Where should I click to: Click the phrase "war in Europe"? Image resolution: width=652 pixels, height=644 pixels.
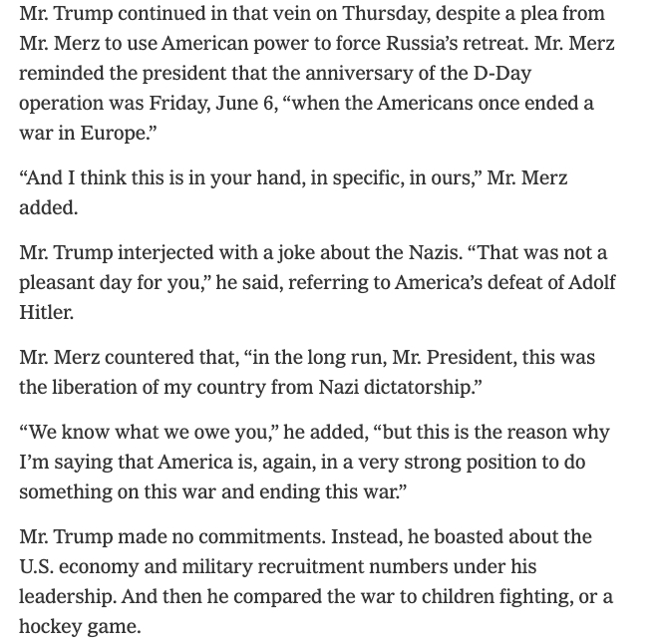coord(78,133)
